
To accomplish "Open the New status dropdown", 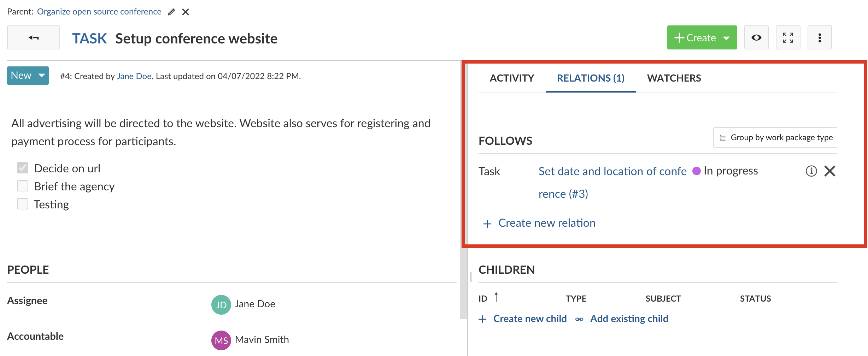I will point(28,75).
